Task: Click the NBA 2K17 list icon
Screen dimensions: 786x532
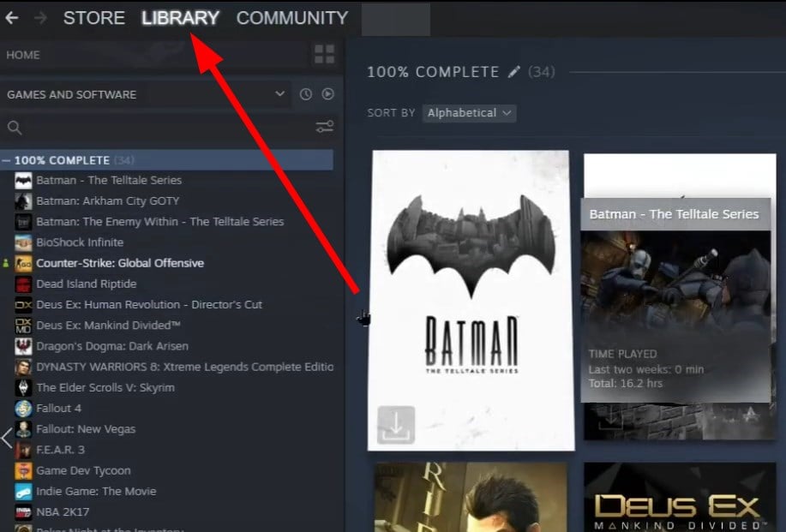Action: point(23,512)
